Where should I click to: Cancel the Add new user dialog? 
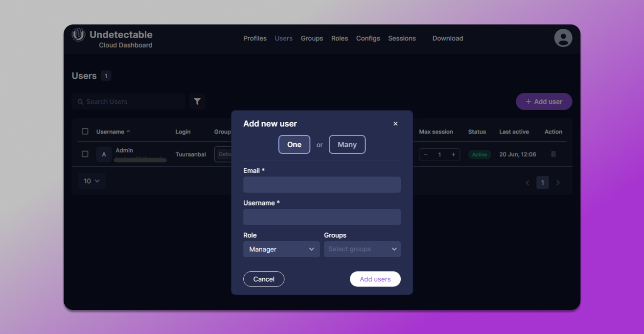pos(264,279)
